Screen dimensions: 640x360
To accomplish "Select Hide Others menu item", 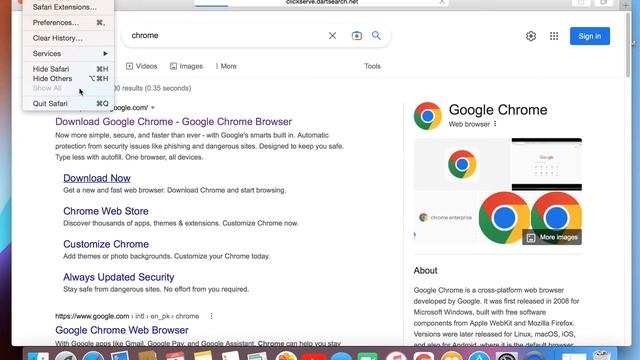I will click(68, 78).
